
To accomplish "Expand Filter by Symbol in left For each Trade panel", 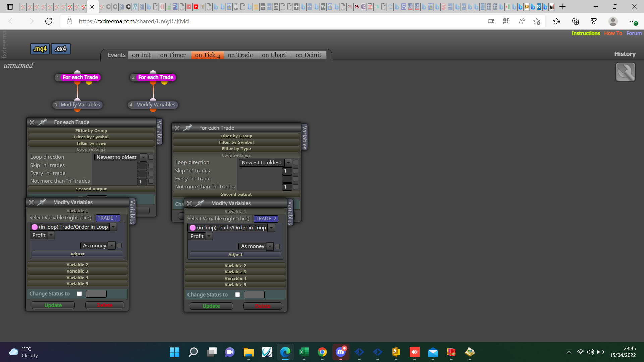I will [91, 137].
